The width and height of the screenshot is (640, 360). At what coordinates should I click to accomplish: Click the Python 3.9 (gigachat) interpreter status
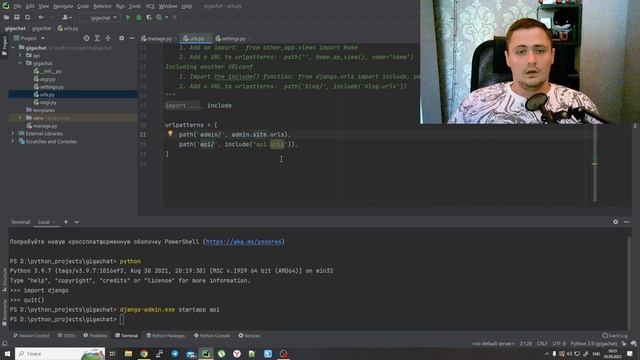coord(594,344)
